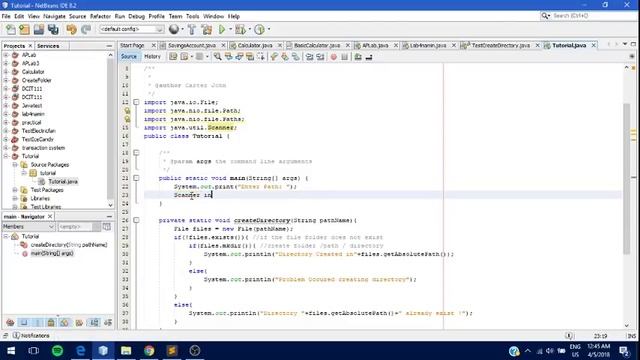
Task: Open Spotify from the taskbar
Action: click(x=57, y=351)
